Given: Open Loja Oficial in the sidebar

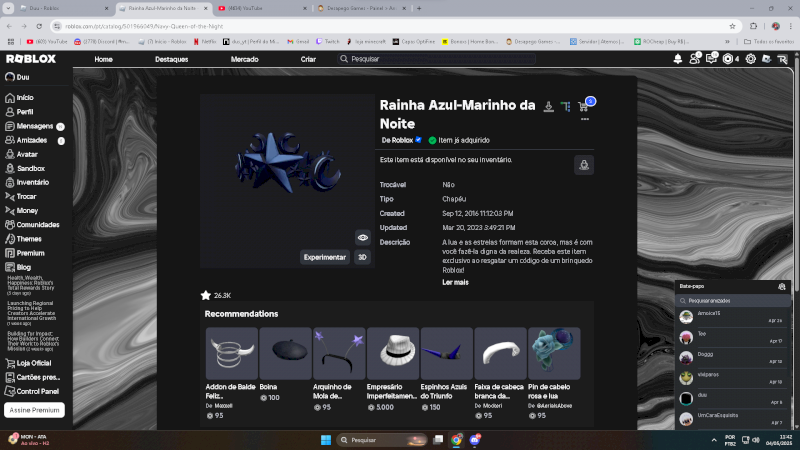Looking at the screenshot, I should [28, 363].
